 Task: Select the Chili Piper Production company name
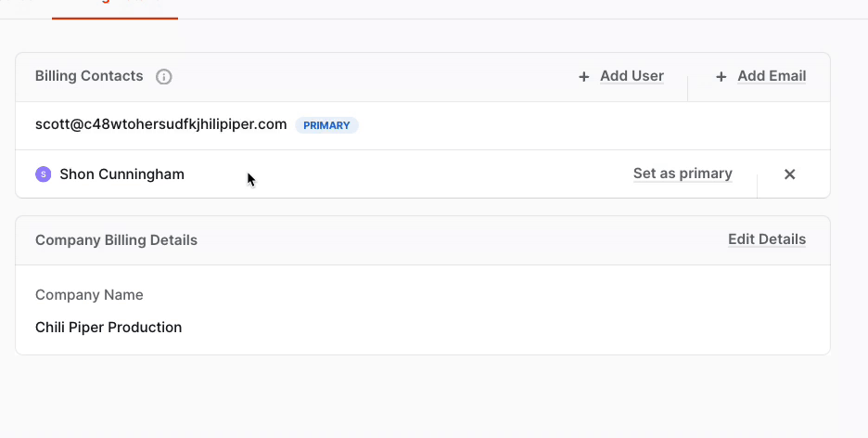click(x=108, y=328)
